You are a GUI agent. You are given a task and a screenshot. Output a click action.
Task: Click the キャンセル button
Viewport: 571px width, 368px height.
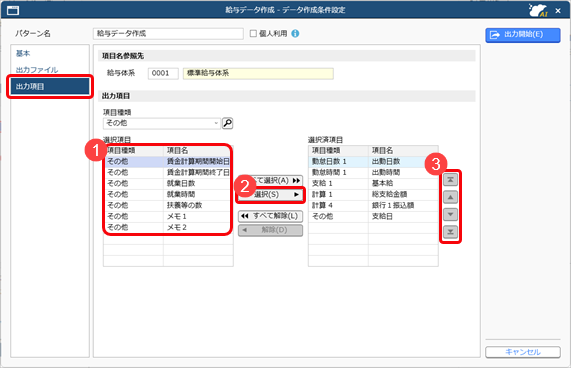(x=523, y=352)
